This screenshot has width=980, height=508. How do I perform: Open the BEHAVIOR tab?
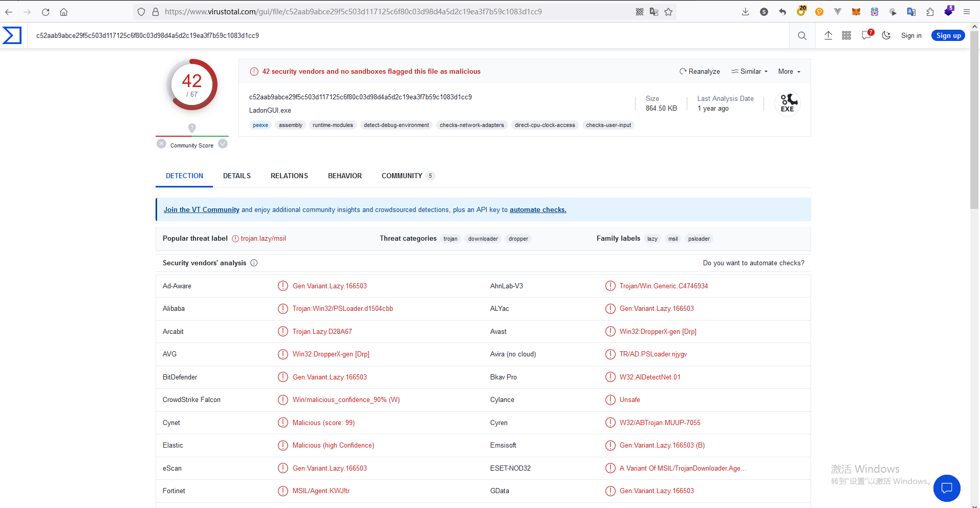[x=344, y=176]
